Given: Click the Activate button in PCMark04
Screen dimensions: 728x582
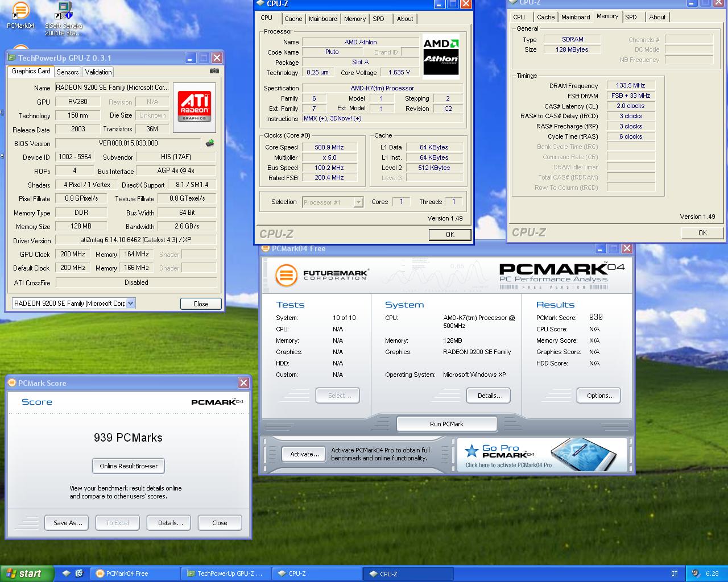Looking at the screenshot, I should point(304,454).
